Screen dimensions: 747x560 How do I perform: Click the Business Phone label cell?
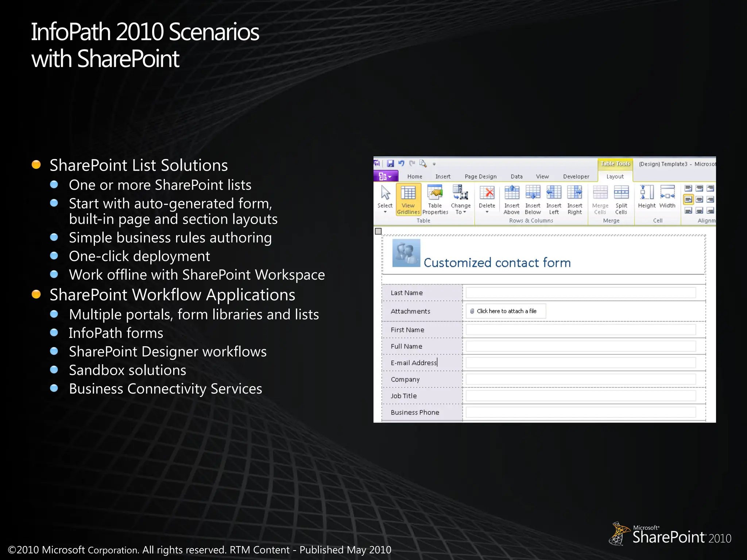point(422,412)
